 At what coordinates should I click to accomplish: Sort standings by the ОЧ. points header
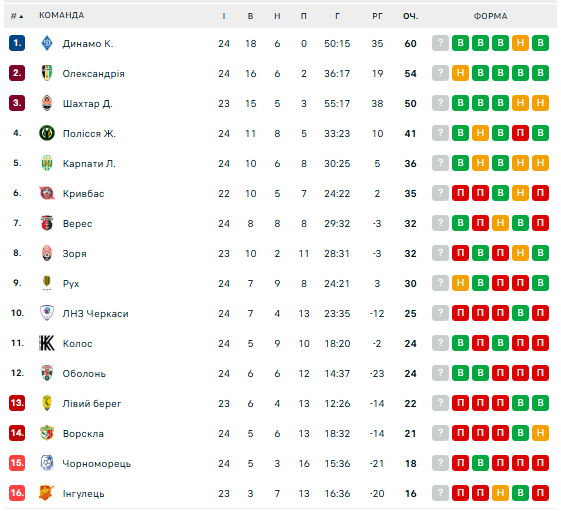tap(410, 16)
